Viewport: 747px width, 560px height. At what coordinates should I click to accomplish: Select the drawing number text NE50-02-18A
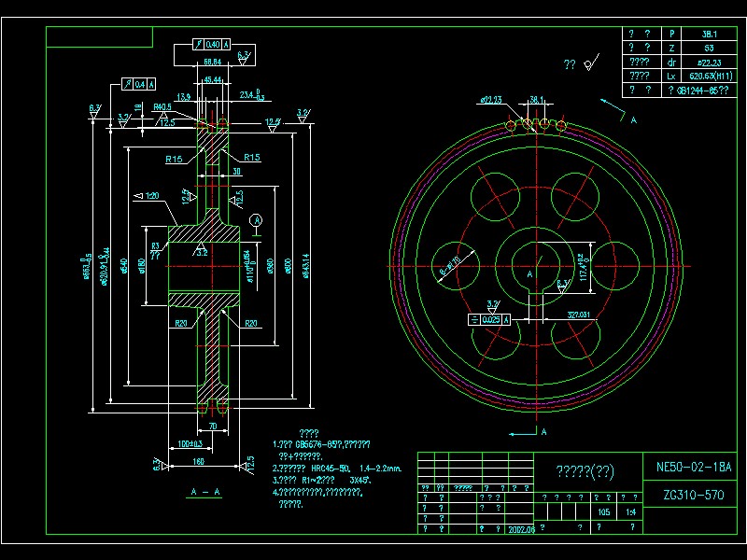click(x=694, y=467)
